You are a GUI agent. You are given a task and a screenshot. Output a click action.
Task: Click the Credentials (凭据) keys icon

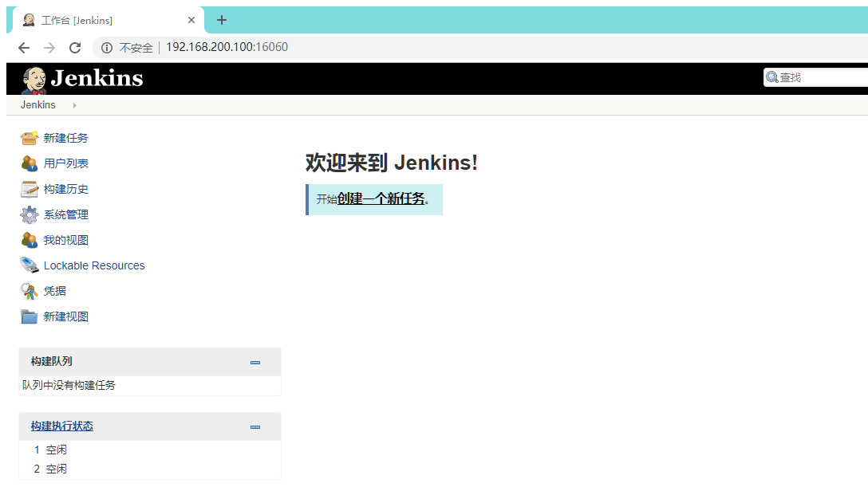[x=29, y=291]
